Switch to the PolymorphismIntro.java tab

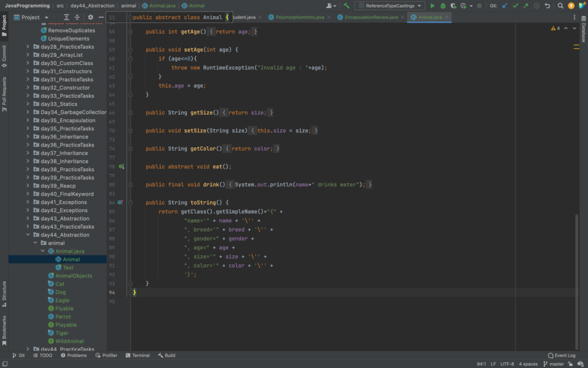tap(299, 17)
